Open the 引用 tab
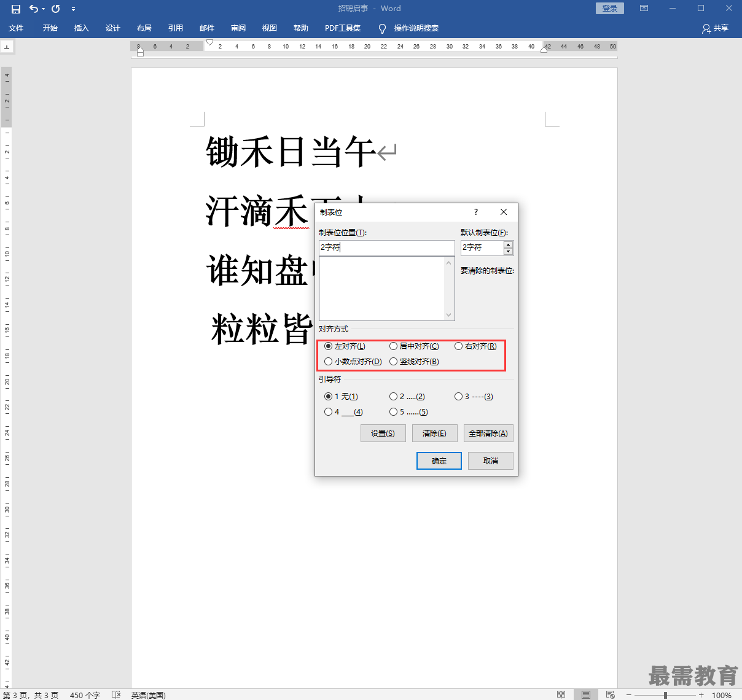 pos(176,28)
